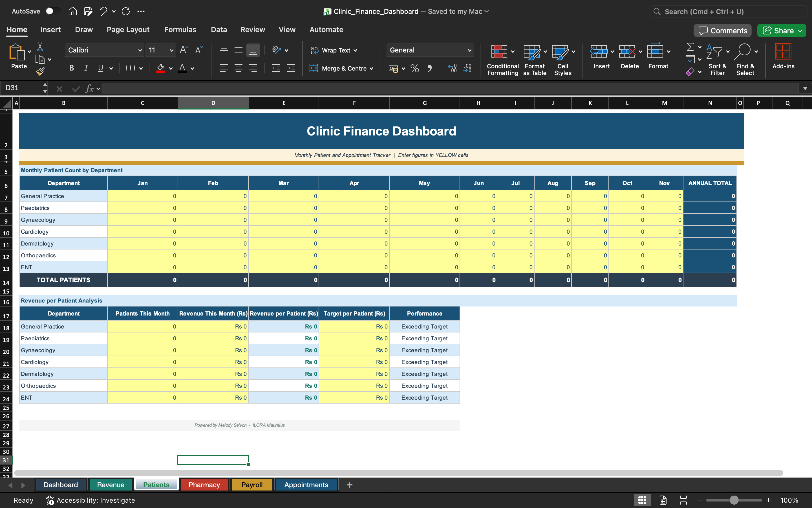Open the Page Layout ribbon tab
The width and height of the screenshot is (812, 508).
coord(128,30)
